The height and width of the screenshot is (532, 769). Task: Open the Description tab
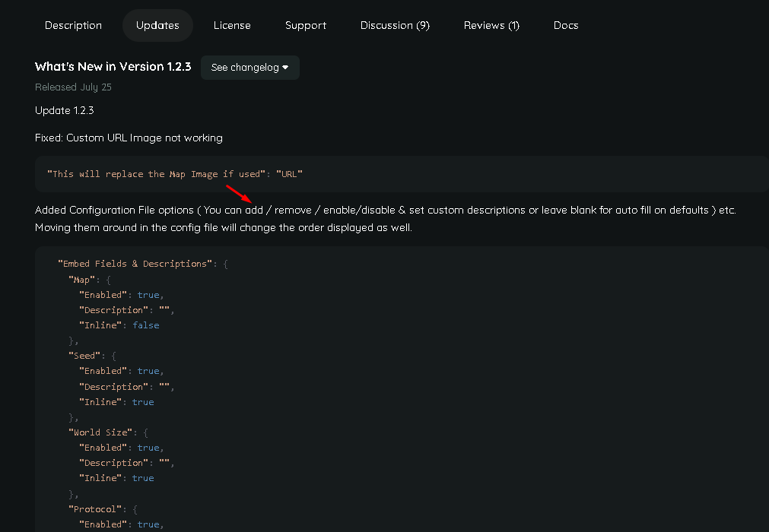[x=73, y=25]
